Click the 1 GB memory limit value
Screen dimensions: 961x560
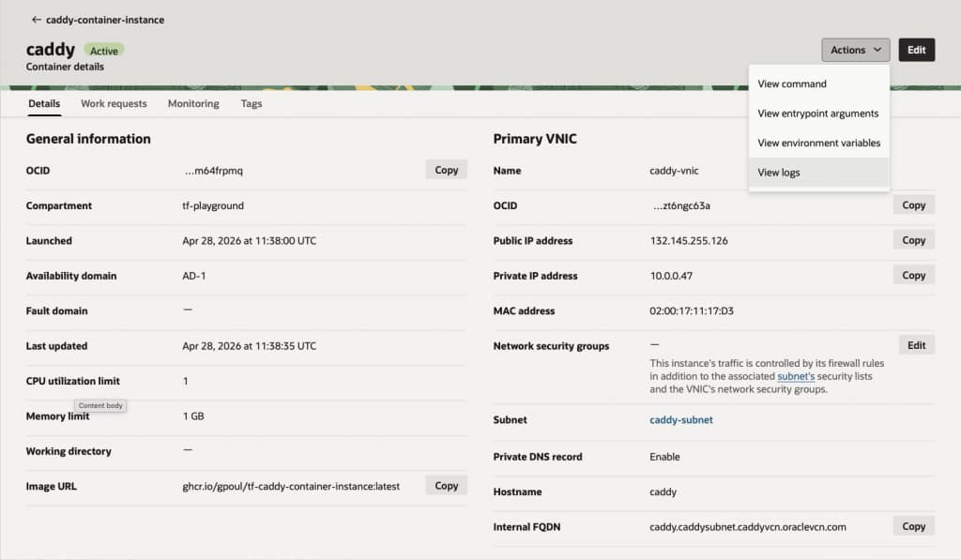coord(193,416)
